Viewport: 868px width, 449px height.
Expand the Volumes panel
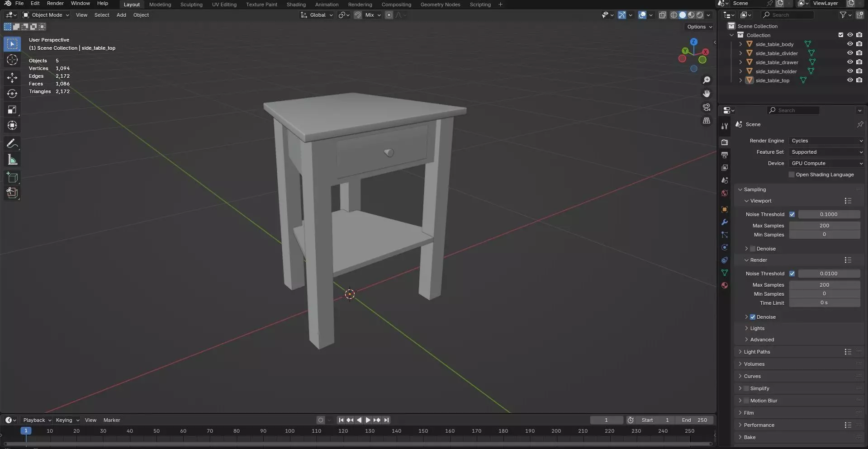click(754, 364)
